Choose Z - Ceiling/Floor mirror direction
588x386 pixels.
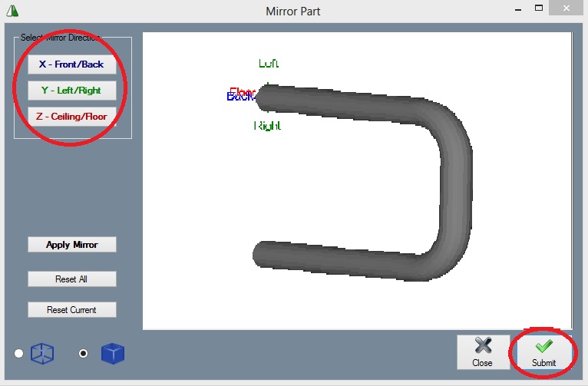pyautogui.click(x=71, y=117)
